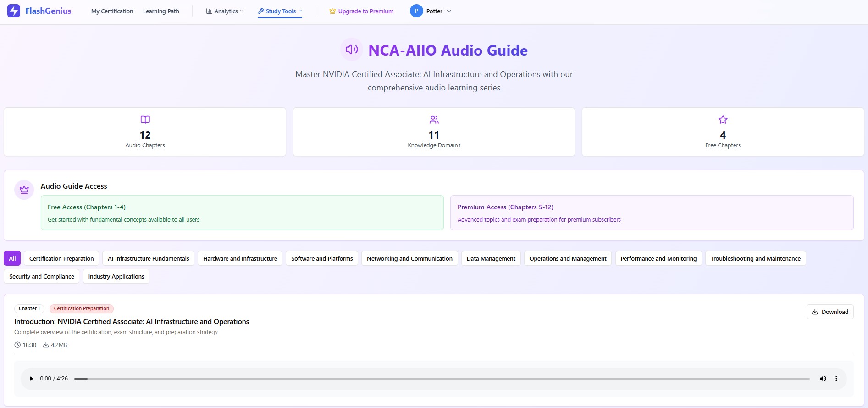Click the speaker icon beside NCA-AIIO title
The width and height of the screenshot is (868, 408).
click(x=352, y=50)
